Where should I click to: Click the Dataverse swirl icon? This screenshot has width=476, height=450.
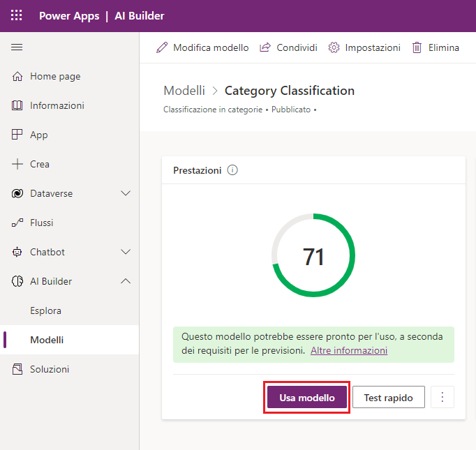[x=17, y=193]
